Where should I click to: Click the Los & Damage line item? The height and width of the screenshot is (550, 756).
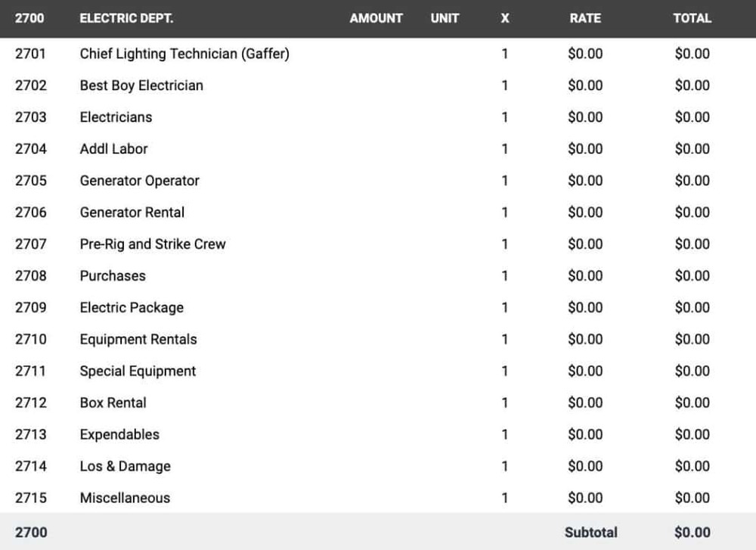[125, 466]
